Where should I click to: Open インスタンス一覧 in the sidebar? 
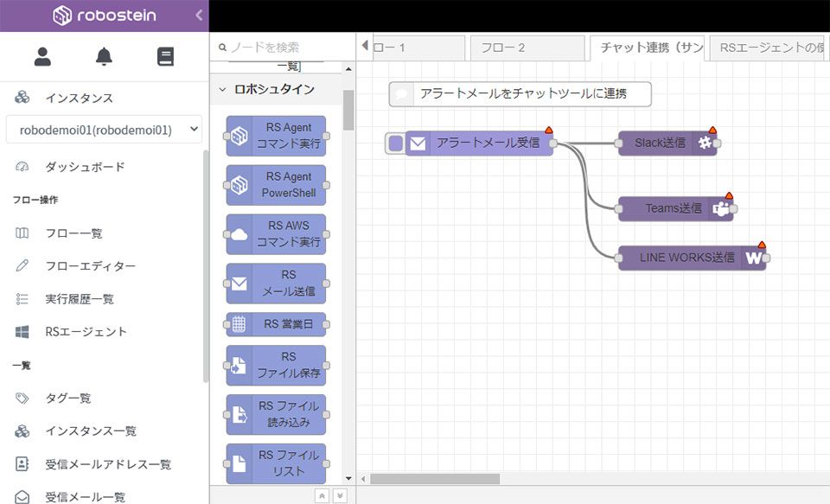(91, 431)
